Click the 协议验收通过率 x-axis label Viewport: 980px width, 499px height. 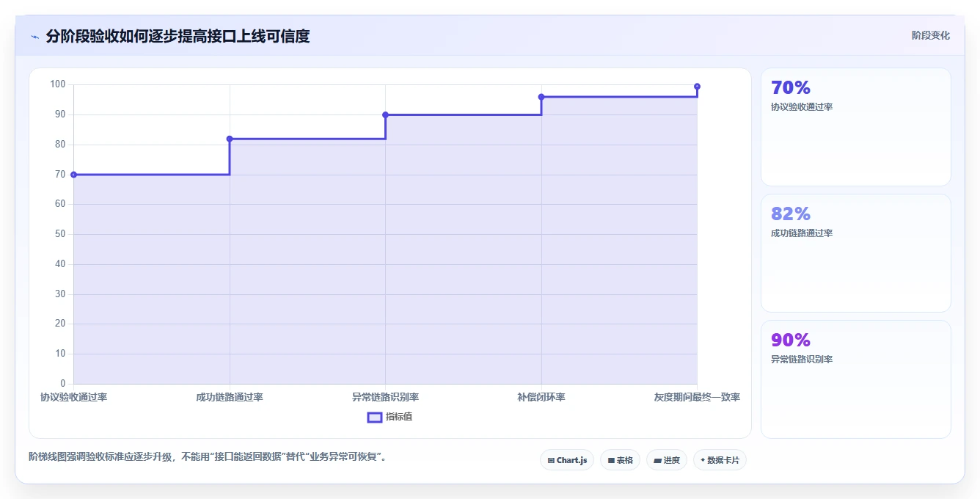[73, 397]
